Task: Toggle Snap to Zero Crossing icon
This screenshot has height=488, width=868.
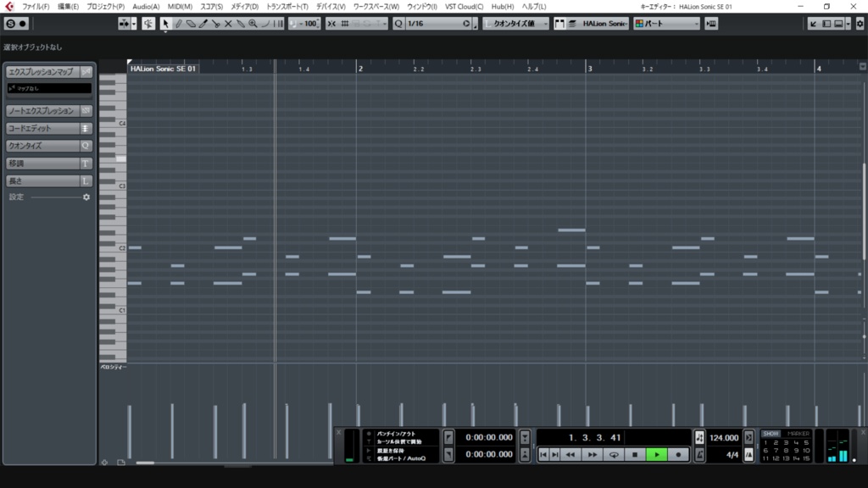Action: (331, 24)
